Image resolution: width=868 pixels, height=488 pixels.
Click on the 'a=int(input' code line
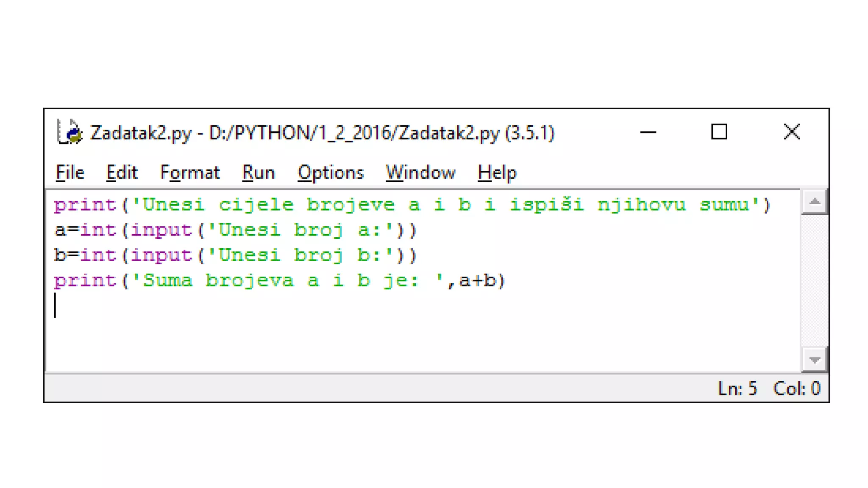click(235, 230)
